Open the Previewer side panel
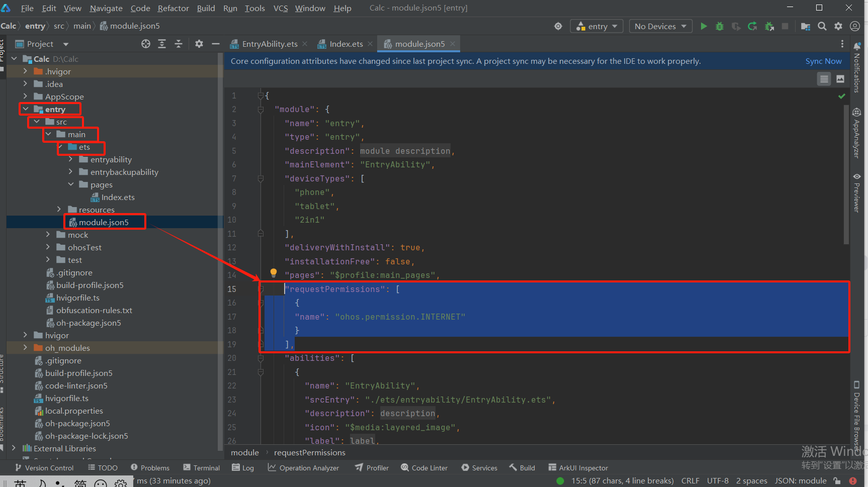The width and height of the screenshot is (868, 487). (856, 193)
